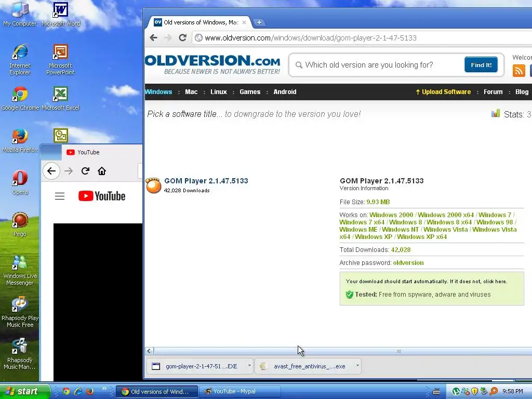The width and height of the screenshot is (532, 399).
Task: Open Opera desktop shortcut
Action: 20,182
